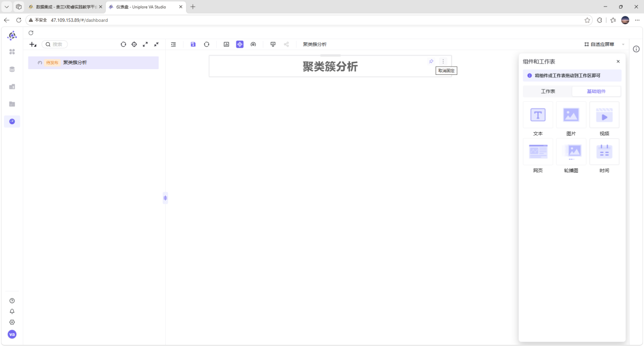Click the panel splitter collapse handle
Screen dimensions: 644x346
165,198
